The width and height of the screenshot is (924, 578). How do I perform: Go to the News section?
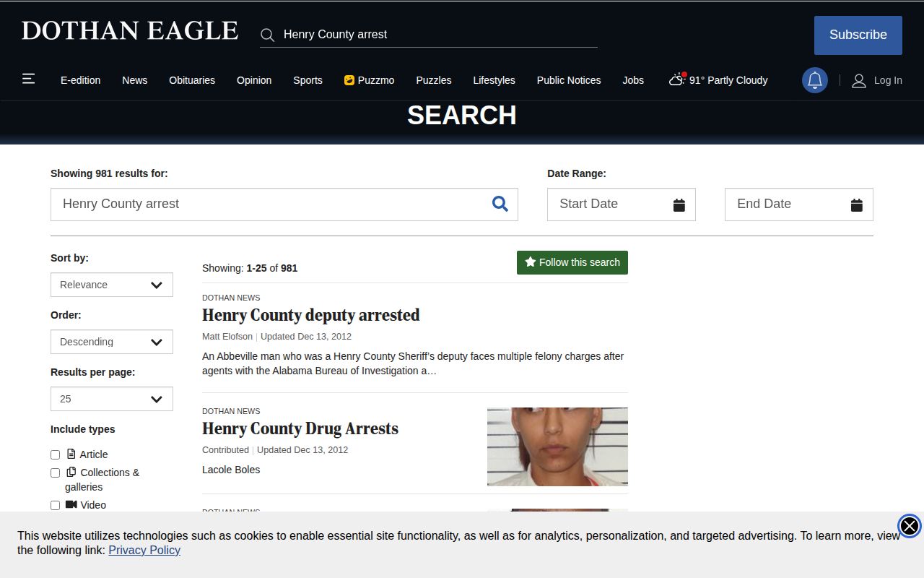135,80
